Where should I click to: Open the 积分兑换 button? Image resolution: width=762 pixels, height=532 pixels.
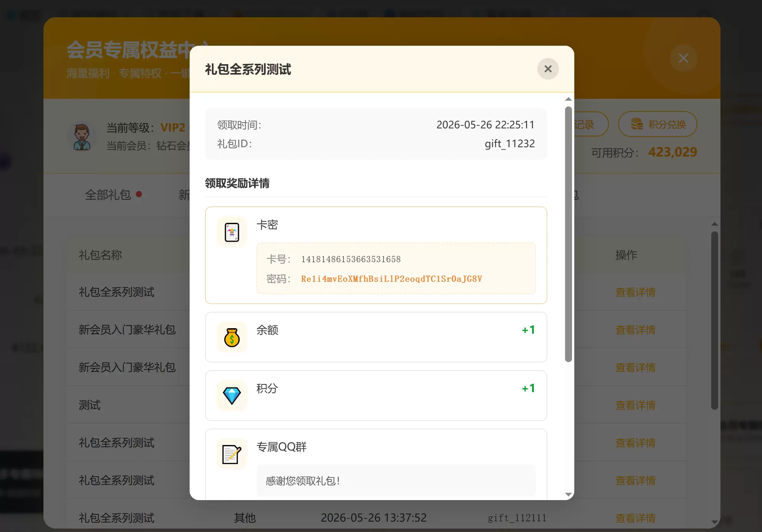(x=657, y=124)
